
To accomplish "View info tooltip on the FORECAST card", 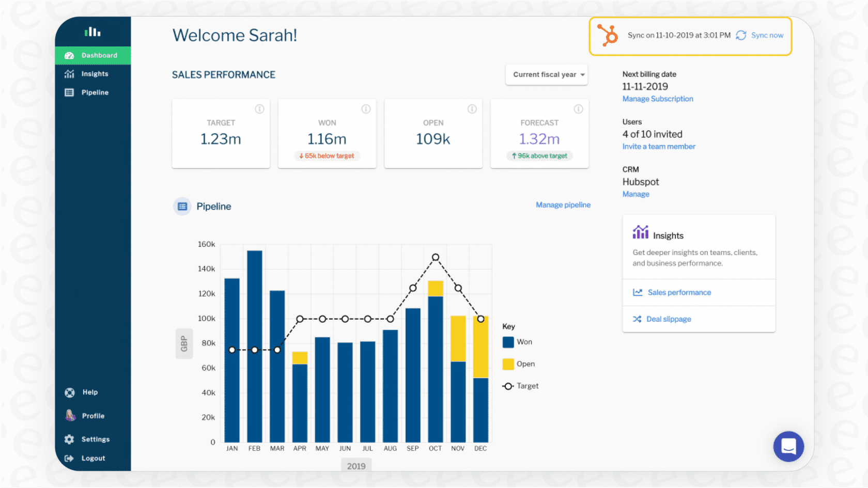I will pos(578,109).
